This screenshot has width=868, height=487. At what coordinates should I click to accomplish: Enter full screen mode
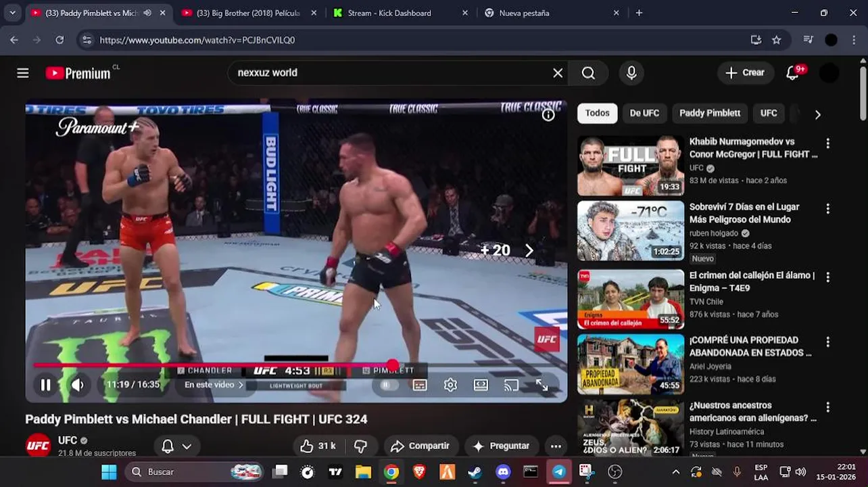[x=542, y=385]
